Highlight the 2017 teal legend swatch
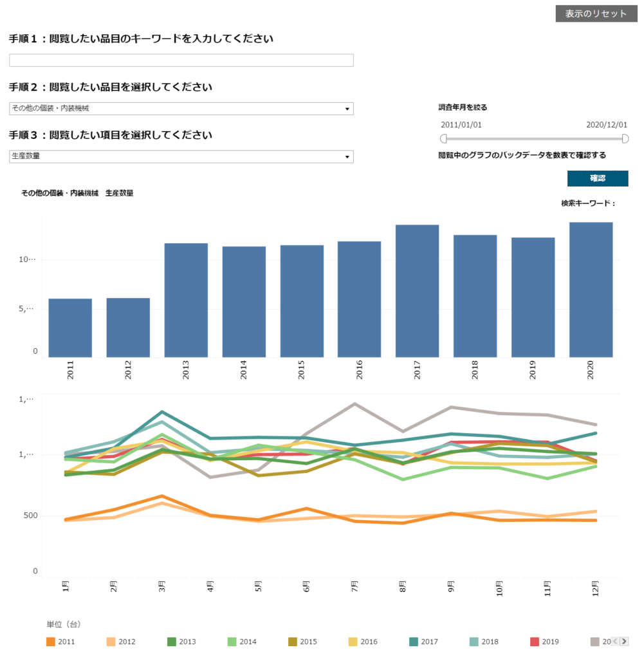Image resolution: width=644 pixels, height=659 pixels. [414, 642]
